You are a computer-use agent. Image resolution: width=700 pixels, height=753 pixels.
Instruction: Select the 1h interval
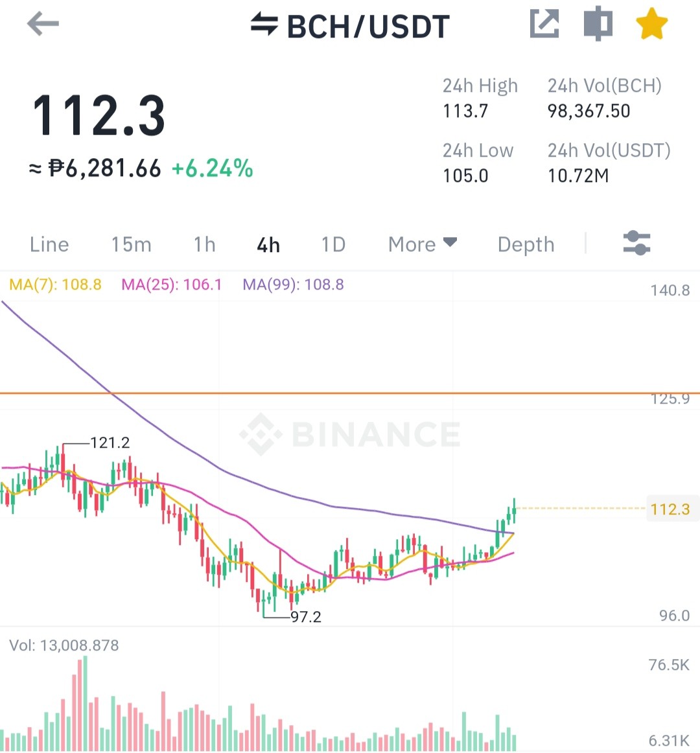tap(204, 244)
